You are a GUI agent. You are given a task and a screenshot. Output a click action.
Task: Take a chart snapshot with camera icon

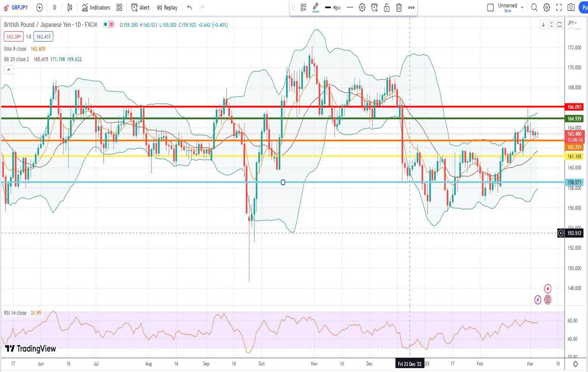pyautogui.click(x=571, y=8)
